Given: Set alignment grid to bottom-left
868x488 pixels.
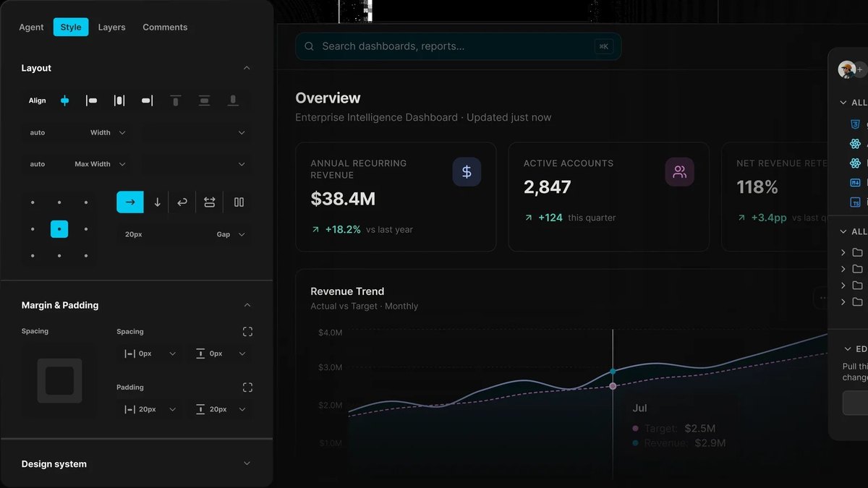Looking at the screenshot, I should [x=33, y=256].
